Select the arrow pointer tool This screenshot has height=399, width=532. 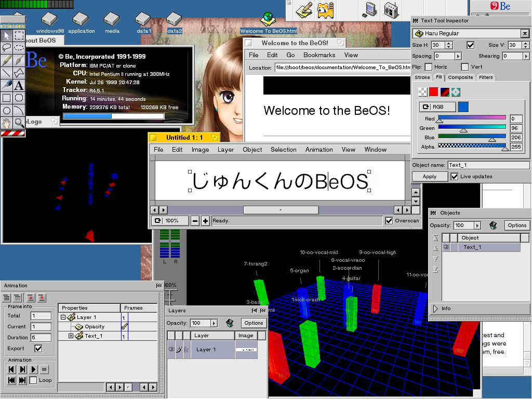click(6, 35)
